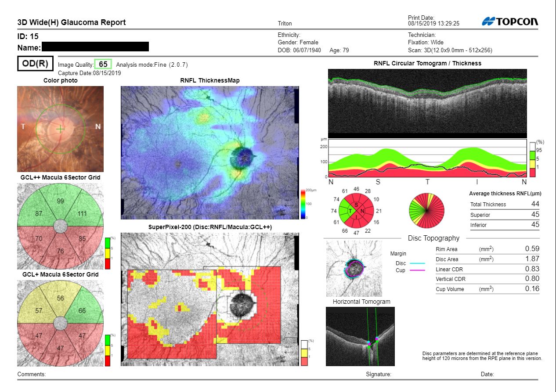Select GCL++ sector showing value 111
Screen dimensions: 556x392
click(x=83, y=213)
